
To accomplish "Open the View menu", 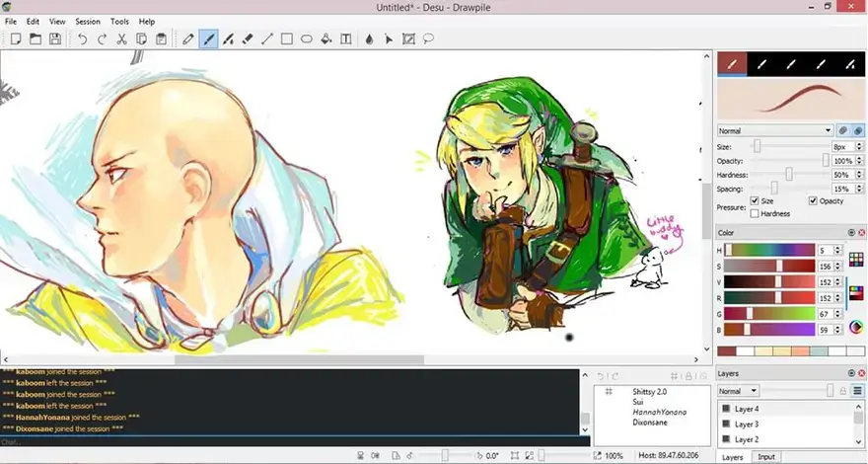I will point(57,22).
